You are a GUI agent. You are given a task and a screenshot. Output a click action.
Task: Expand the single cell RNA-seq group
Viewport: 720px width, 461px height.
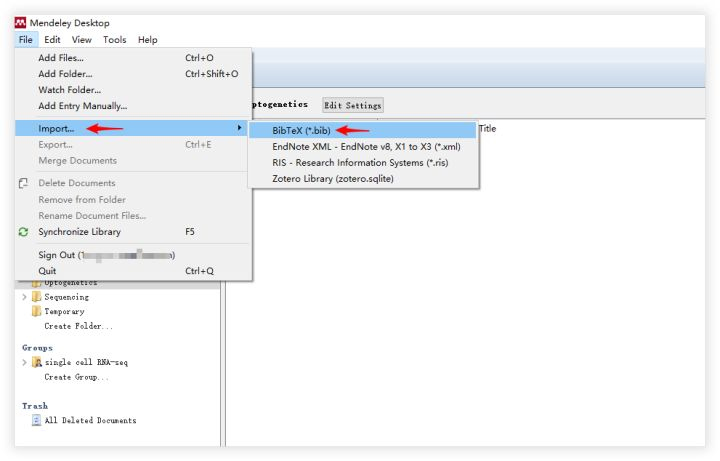click(x=24, y=362)
